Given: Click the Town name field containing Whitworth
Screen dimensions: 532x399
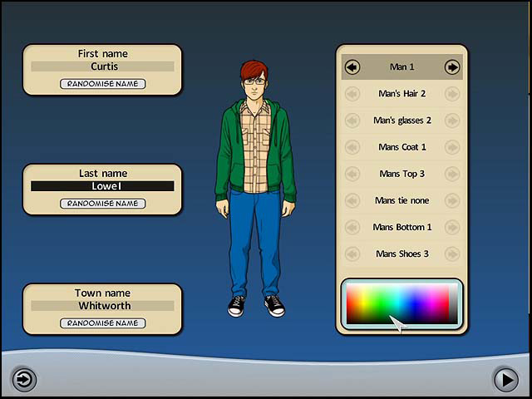Looking at the screenshot, I should [x=102, y=306].
